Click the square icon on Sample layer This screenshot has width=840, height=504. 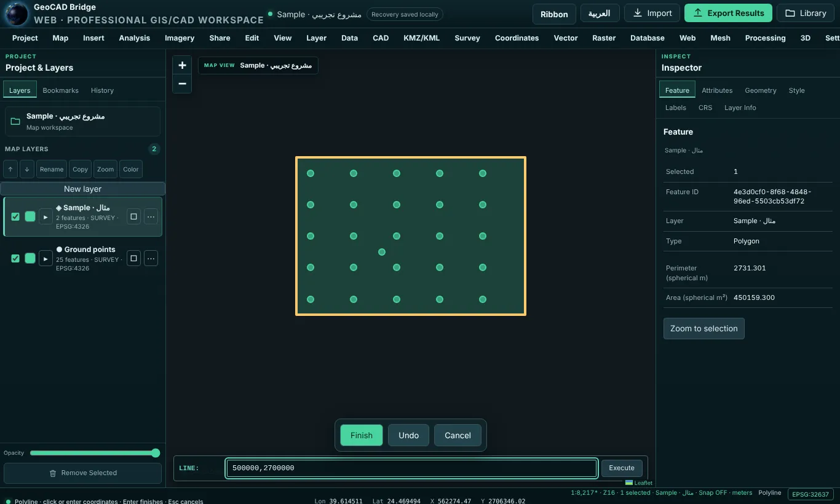click(x=133, y=216)
